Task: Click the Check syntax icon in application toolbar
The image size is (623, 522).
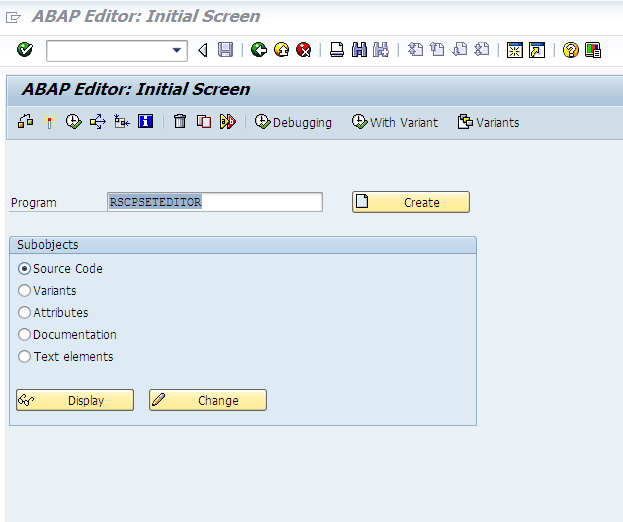Action: click(x=25, y=122)
